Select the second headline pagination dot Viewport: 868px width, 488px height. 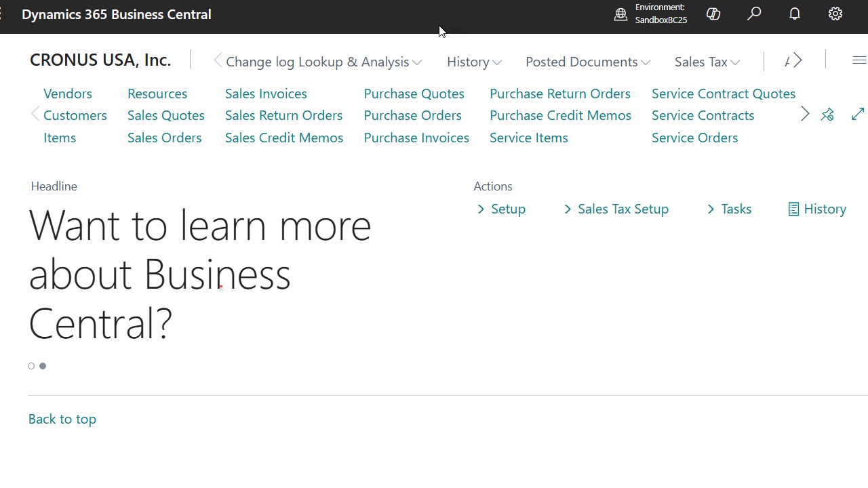click(x=43, y=366)
